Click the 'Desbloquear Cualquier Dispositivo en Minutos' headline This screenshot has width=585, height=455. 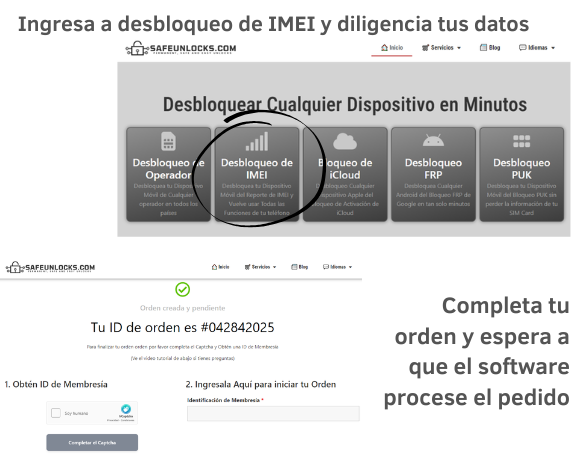(x=345, y=104)
